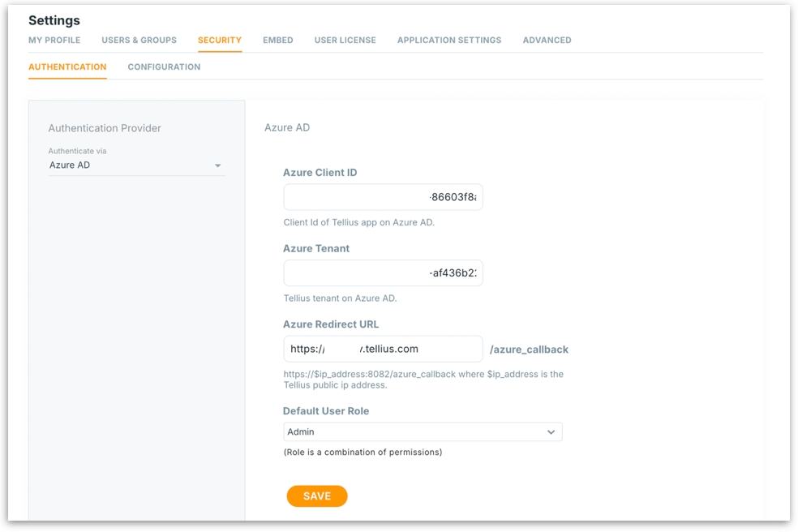Select the Security tab
This screenshot has height=532, width=798.
pos(220,40)
